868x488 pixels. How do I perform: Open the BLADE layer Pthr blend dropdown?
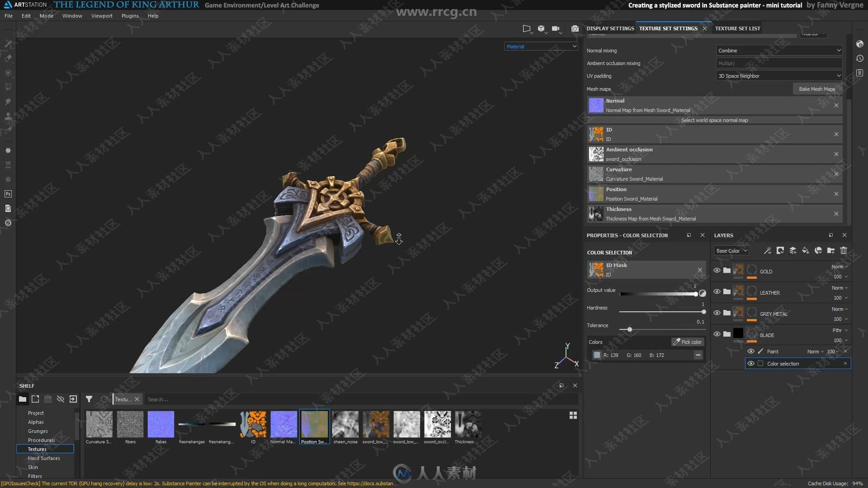(840, 330)
